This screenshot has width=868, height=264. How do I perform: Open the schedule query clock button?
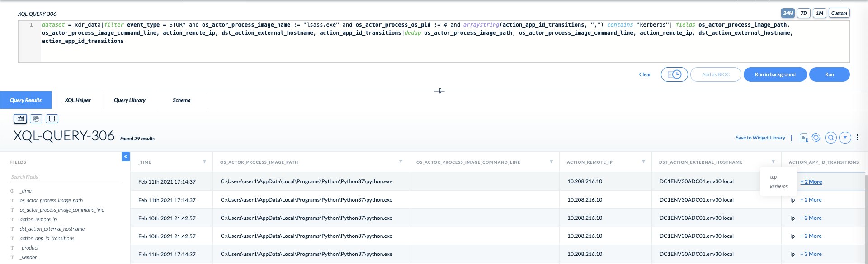pyautogui.click(x=674, y=74)
